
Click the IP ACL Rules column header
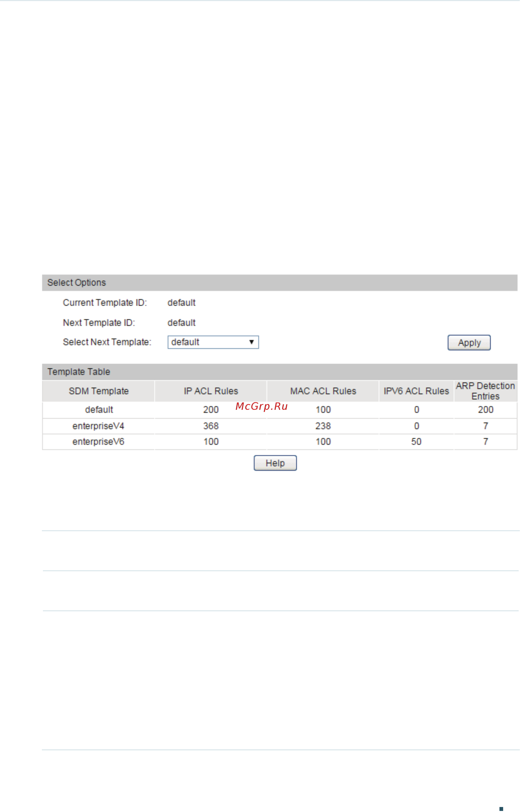[x=211, y=391]
